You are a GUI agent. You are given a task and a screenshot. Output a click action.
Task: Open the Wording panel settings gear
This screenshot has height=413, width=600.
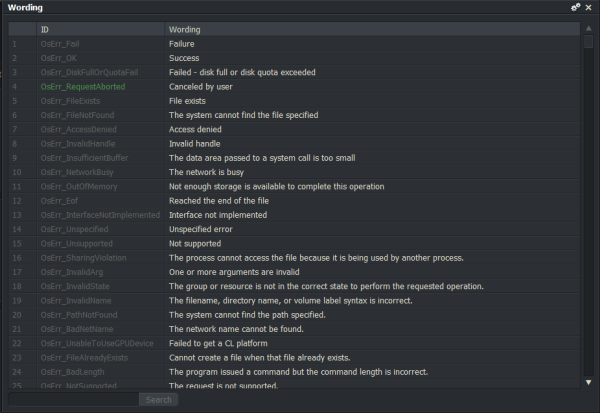[x=575, y=7]
